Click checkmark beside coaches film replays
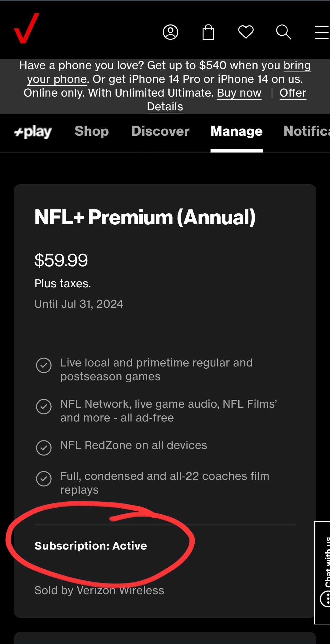This screenshot has height=644, width=330. [44, 479]
